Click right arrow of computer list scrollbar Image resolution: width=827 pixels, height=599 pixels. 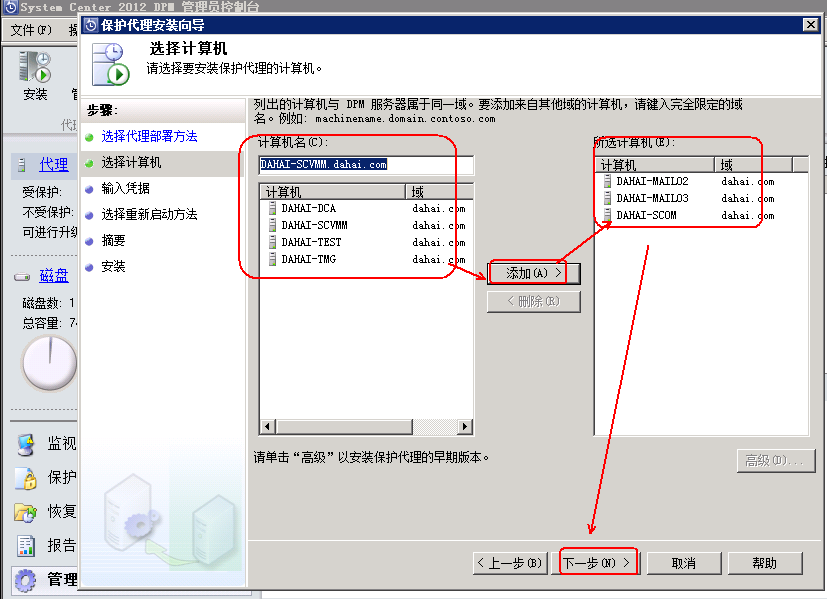pos(465,427)
